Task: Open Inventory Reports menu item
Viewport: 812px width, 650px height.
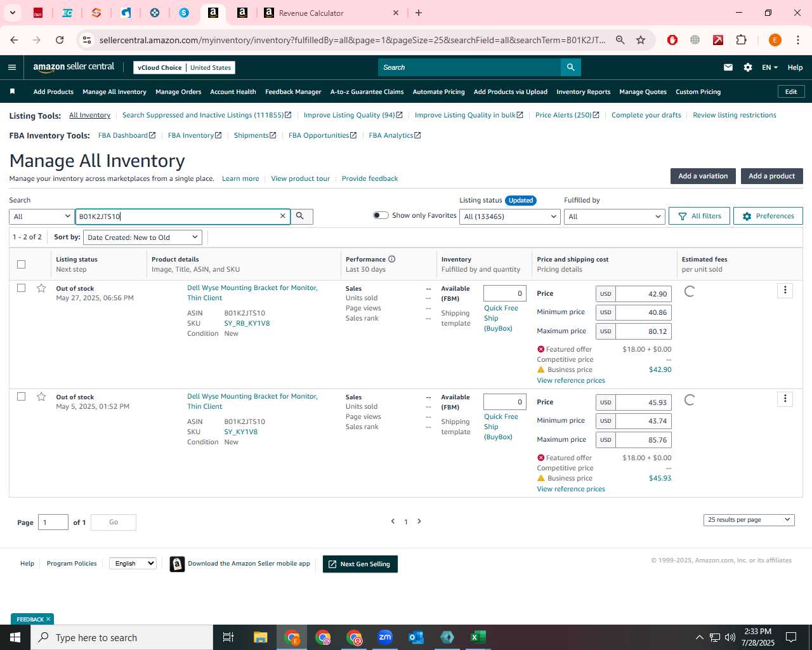Action: tap(583, 92)
